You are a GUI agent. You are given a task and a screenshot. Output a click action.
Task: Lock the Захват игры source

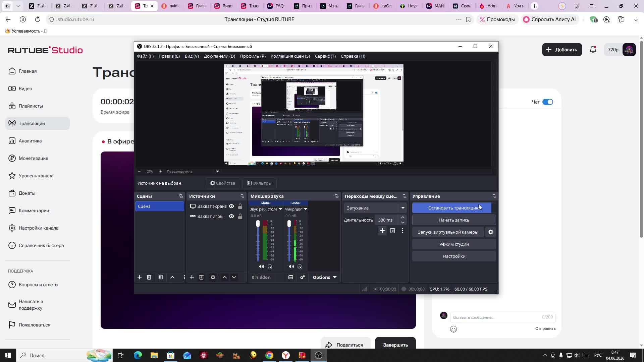tap(240, 216)
